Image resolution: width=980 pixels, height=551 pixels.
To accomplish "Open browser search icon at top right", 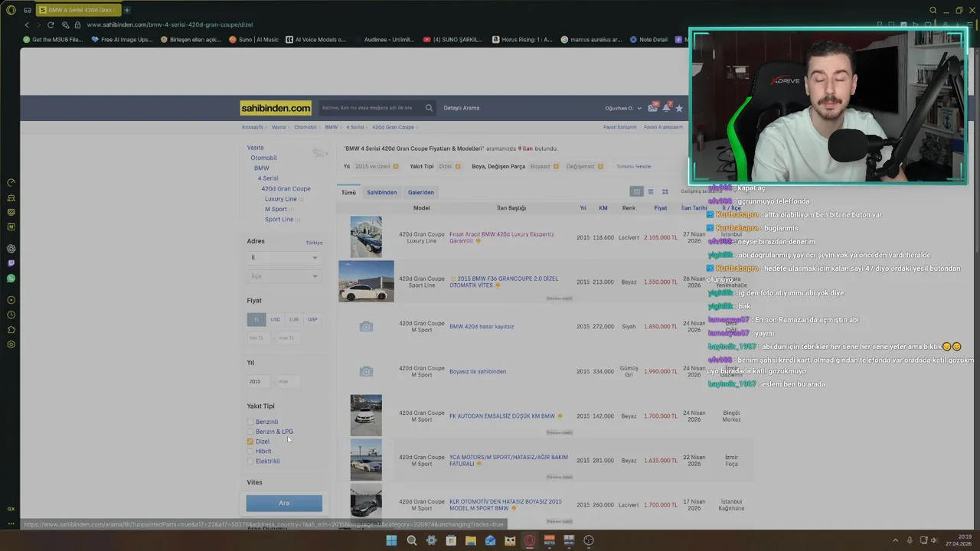I will tap(933, 10).
